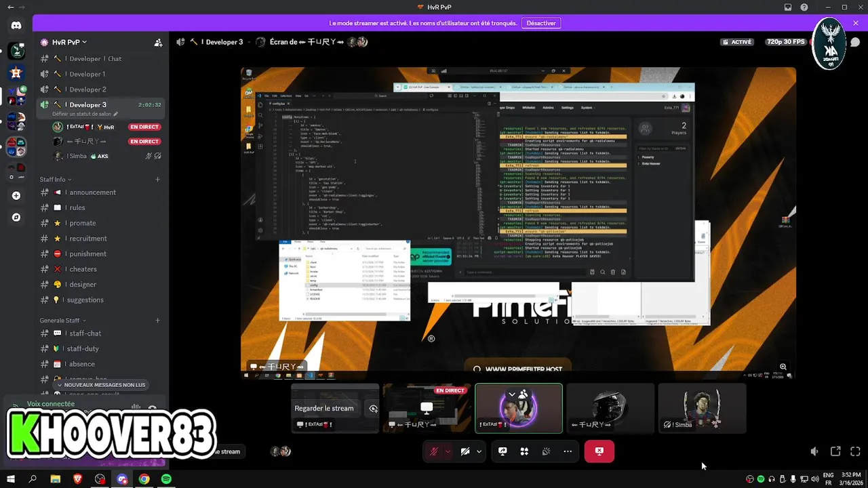Open Chrome from the taskbar
Viewport: 868px width, 488px height.
(x=144, y=479)
